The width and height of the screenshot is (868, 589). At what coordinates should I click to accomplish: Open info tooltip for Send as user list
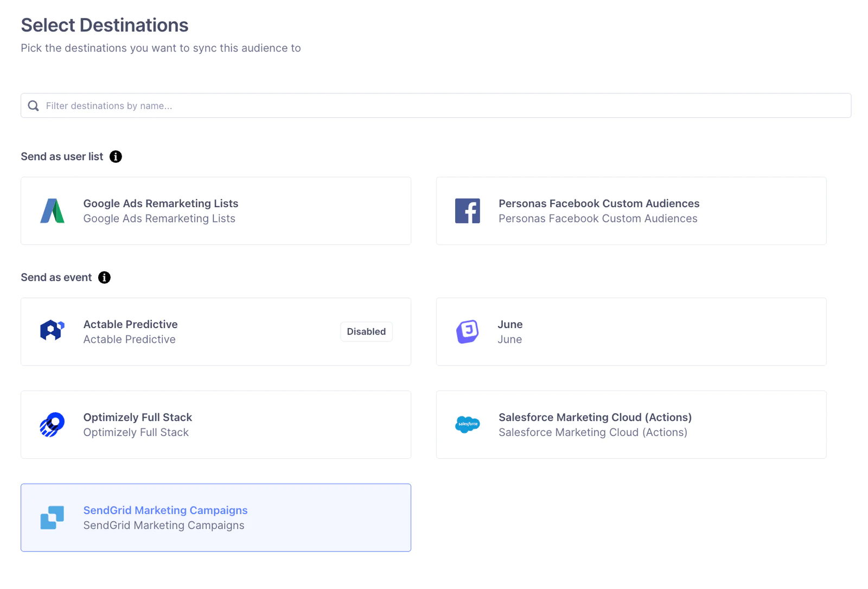(116, 157)
